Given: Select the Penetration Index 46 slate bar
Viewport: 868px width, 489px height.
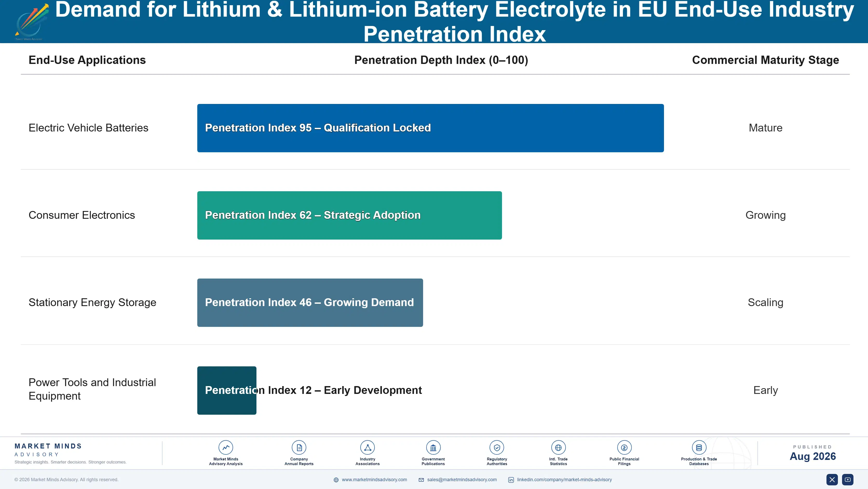Looking at the screenshot, I should tap(310, 302).
